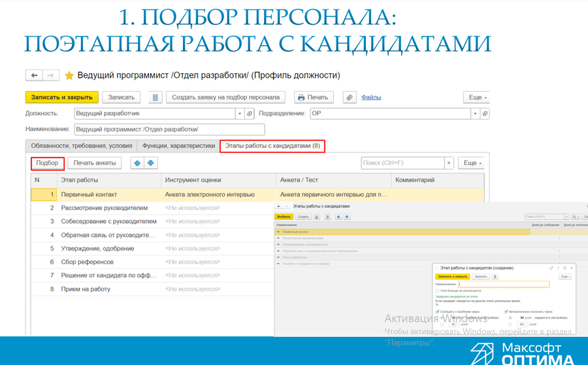Toggle Сообщать о проблеме через checkbox

point(437,311)
